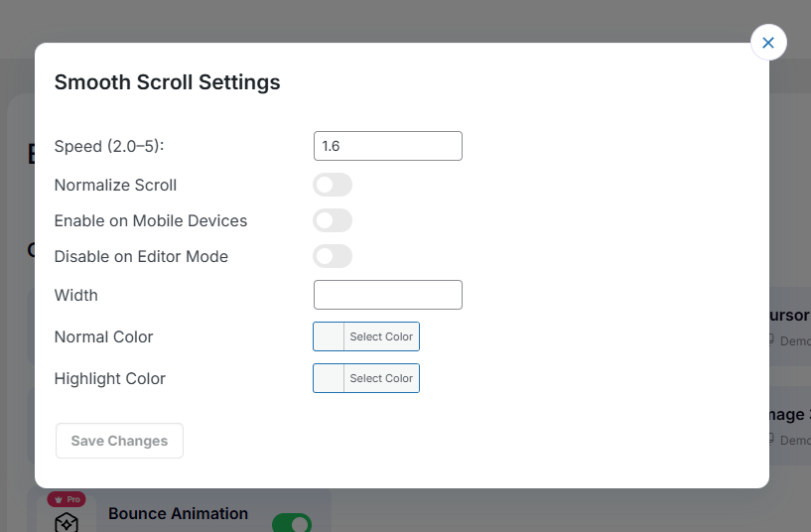Image resolution: width=811 pixels, height=532 pixels.
Task: Open the Highlight Color Select Color picker
Action: (381, 378)
